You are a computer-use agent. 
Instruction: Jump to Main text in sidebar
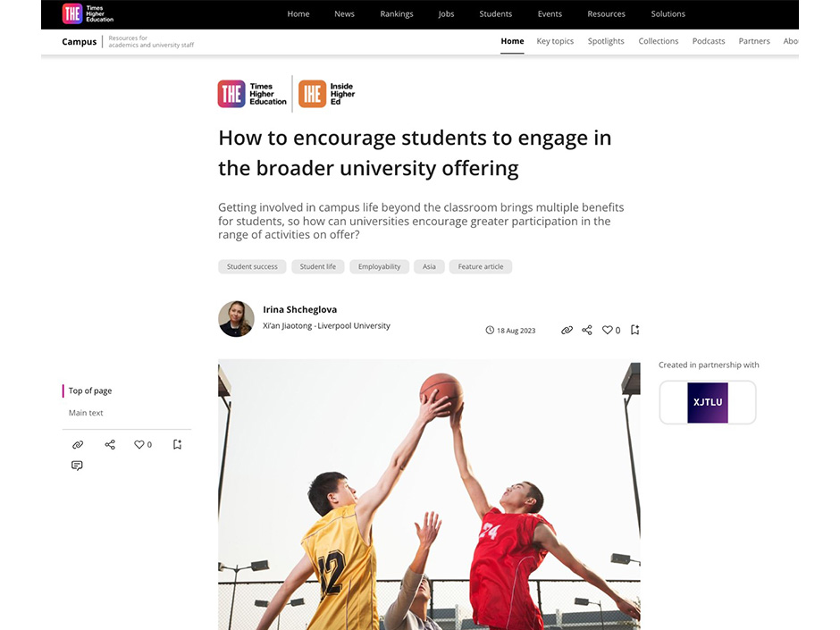click(86, 413)
